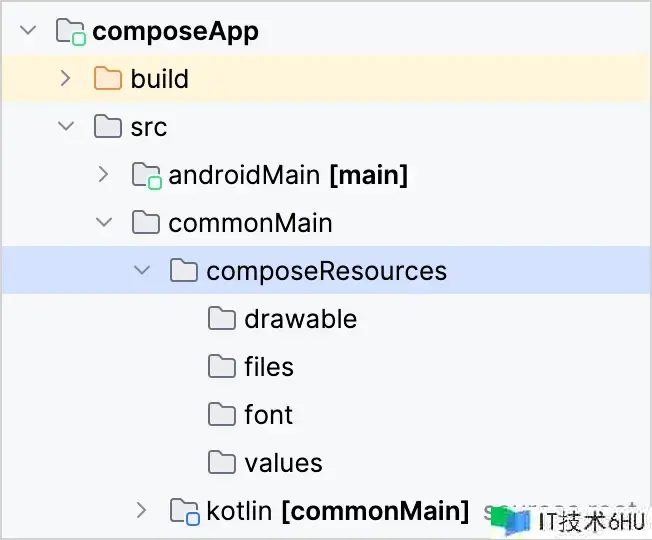Select the drawable folder label

[x=300, y=319]
